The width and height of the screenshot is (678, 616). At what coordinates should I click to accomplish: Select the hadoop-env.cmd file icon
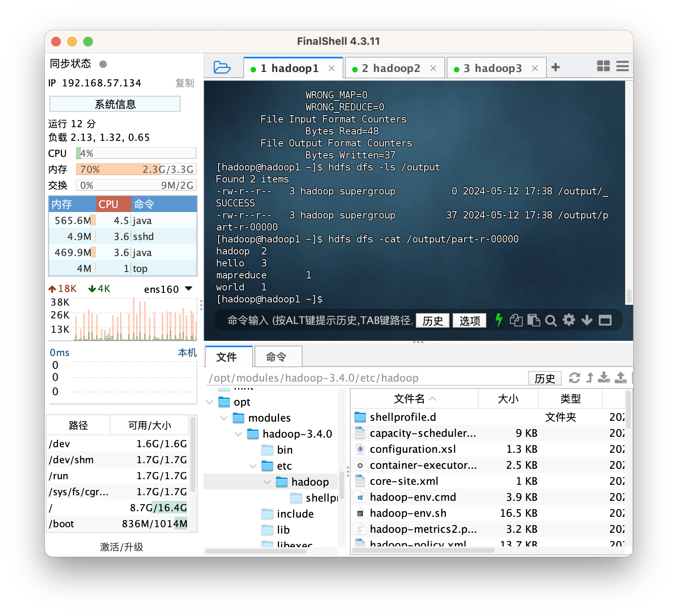tap(360, 497)
